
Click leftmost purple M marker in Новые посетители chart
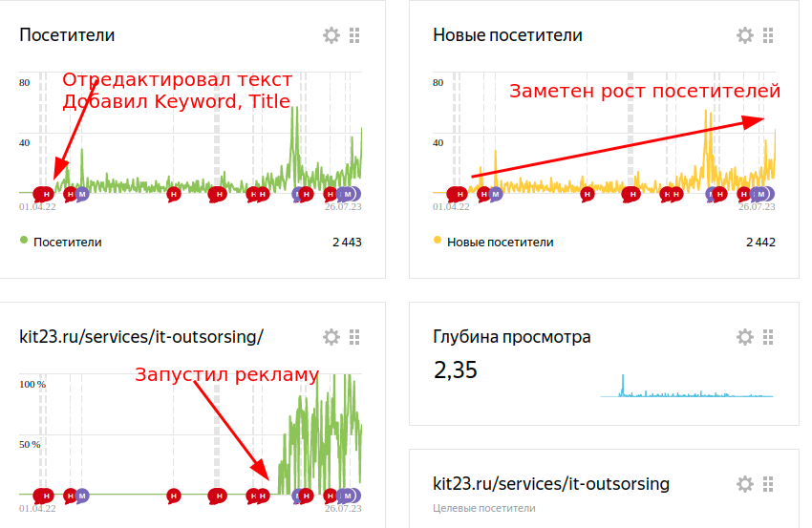tap(495, 194)
